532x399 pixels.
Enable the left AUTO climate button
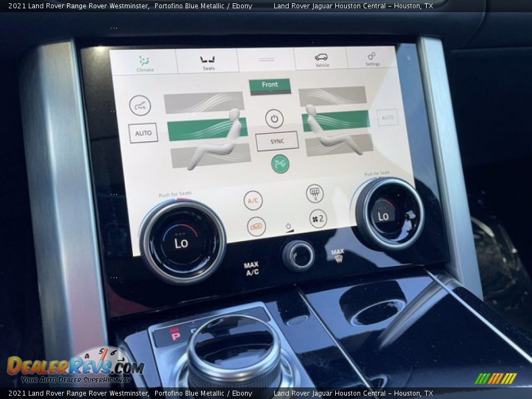click(143, 133)
